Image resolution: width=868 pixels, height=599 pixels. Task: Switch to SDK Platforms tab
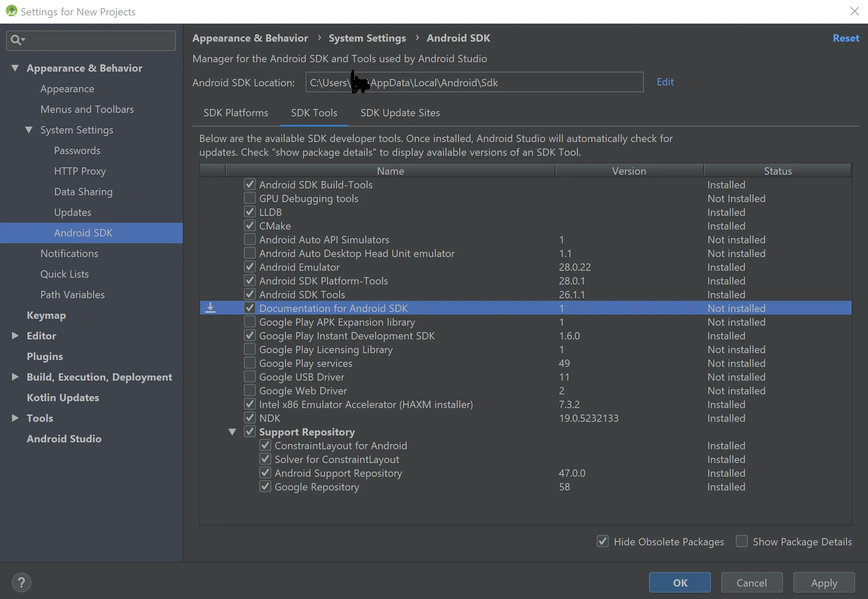[x=236, y=113]
